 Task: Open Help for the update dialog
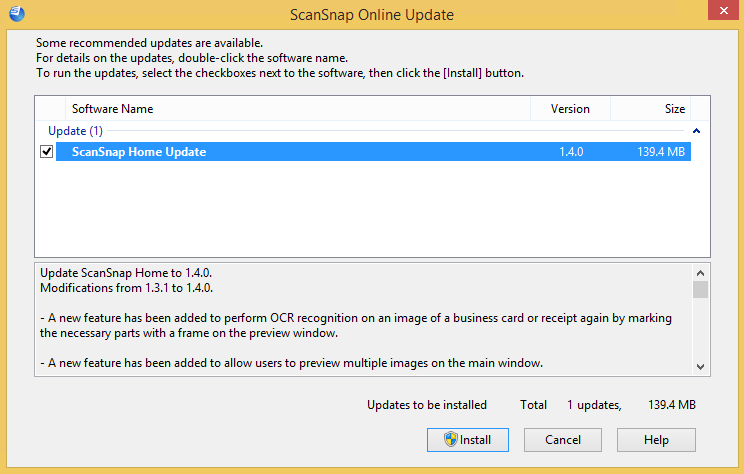tap(656, 440)
